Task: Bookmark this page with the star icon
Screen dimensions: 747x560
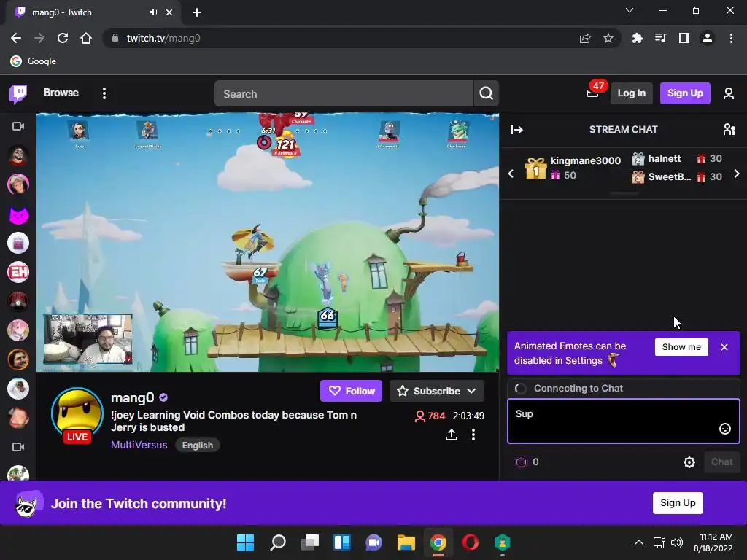Action: pos(608,38)
